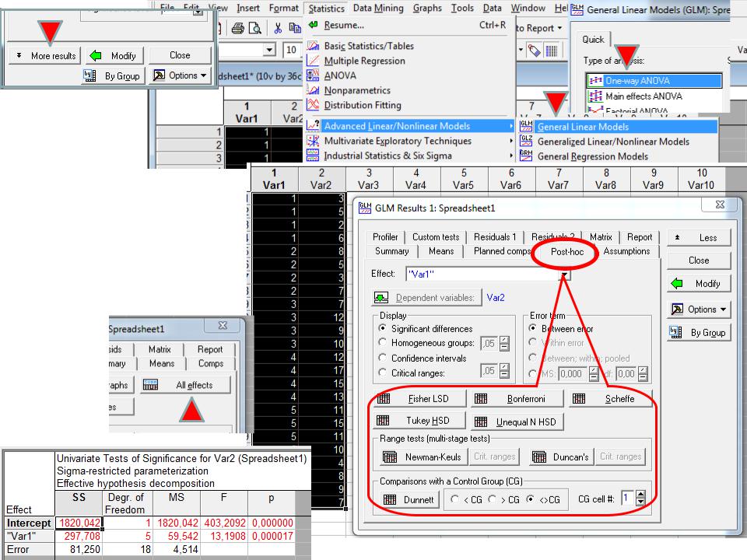This screenshot has height=560, width=747.
Task: Click the By Group icon in GLM Results
Action: point(676,332)
